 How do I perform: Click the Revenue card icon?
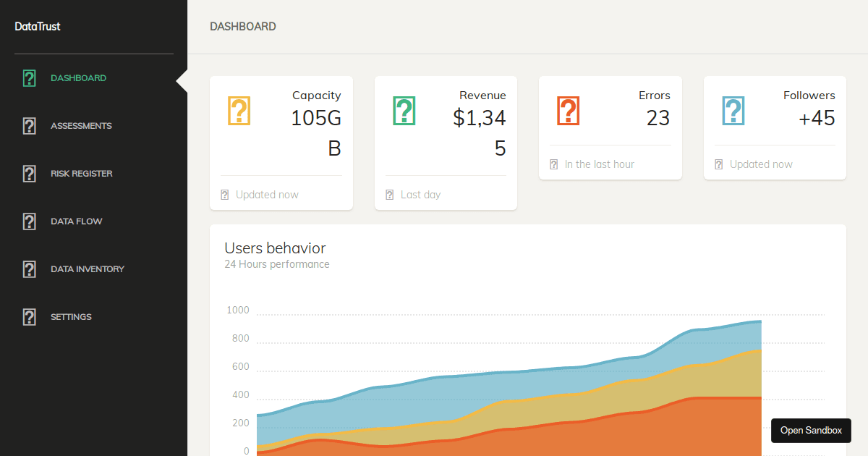coord(404,110)
